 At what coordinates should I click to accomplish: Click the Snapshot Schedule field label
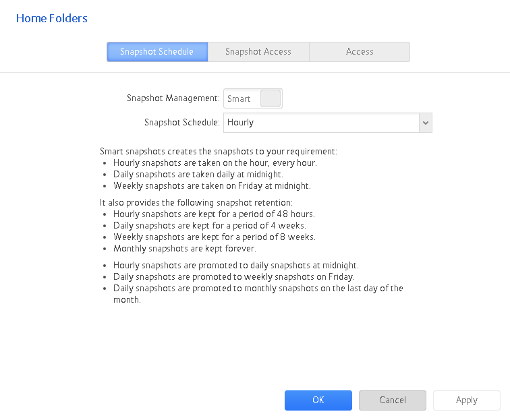coord(181,123)
